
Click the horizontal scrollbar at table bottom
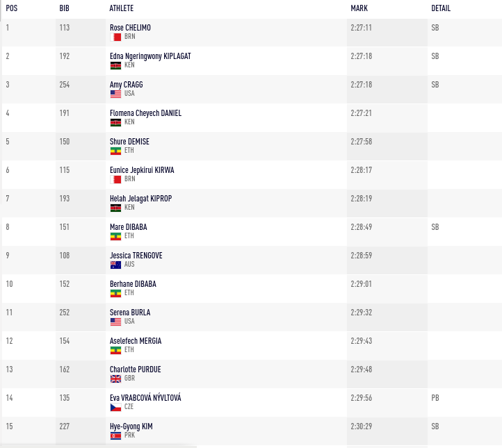(99, 447)
